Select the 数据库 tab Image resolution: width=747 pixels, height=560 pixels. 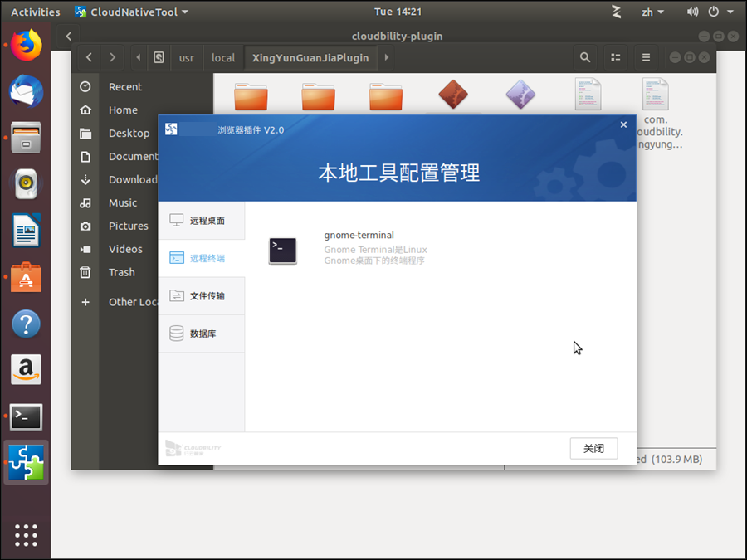click(x=202, y=334)
